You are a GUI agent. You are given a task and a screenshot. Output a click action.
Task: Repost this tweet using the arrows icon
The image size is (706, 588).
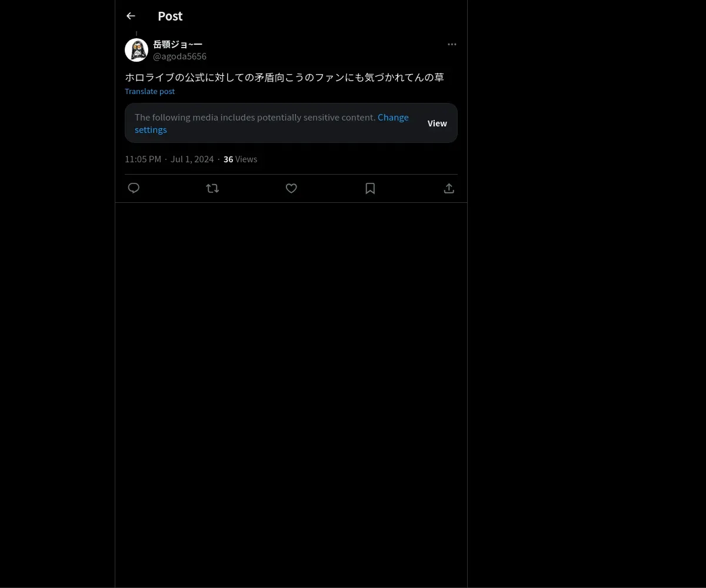point(212,188)
